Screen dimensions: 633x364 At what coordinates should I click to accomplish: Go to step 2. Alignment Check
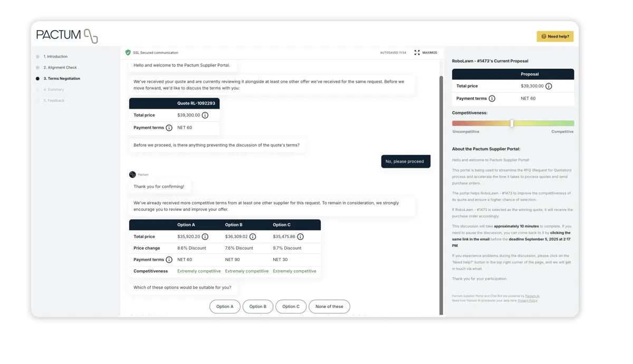[60, 68]
